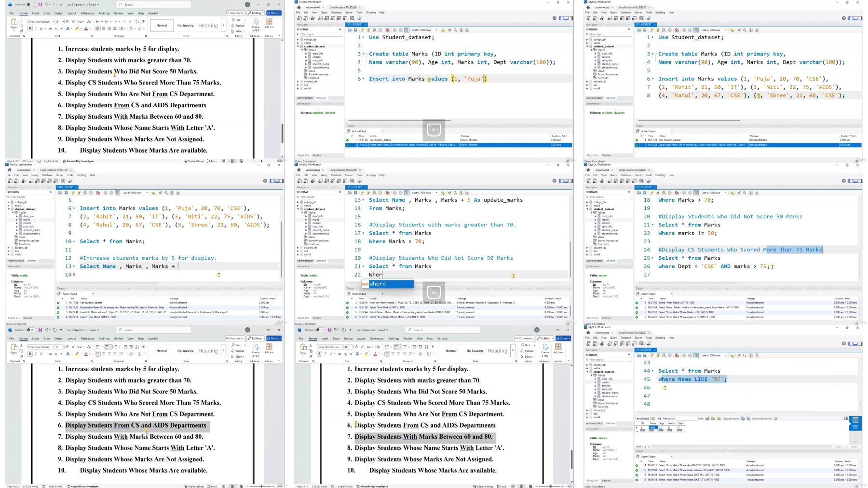Apply Bold in the unhighlighted Word window

pyautogui.click(x=30, y=28)
